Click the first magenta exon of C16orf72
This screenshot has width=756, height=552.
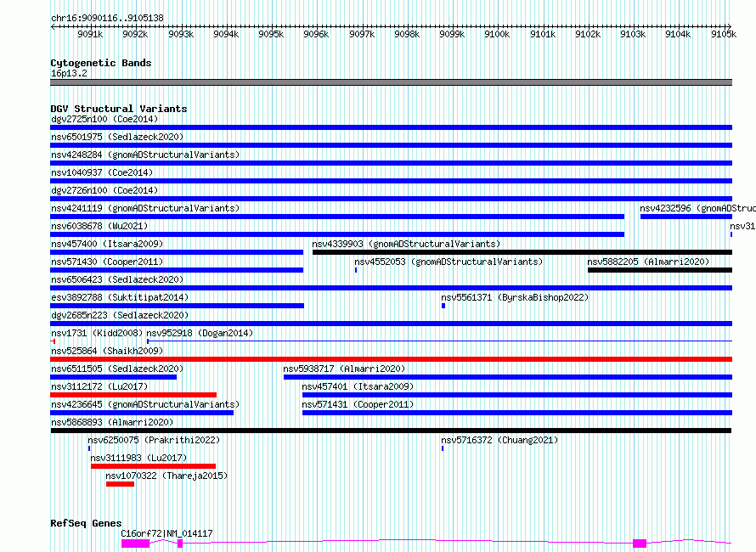[135, 544]
